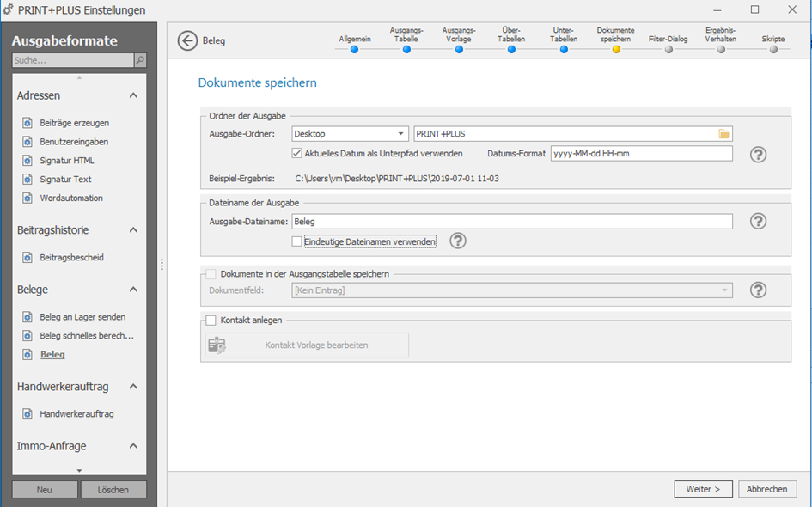
Task: Click the Ausgabe-Dateiname input field
Action: point(512,222)
